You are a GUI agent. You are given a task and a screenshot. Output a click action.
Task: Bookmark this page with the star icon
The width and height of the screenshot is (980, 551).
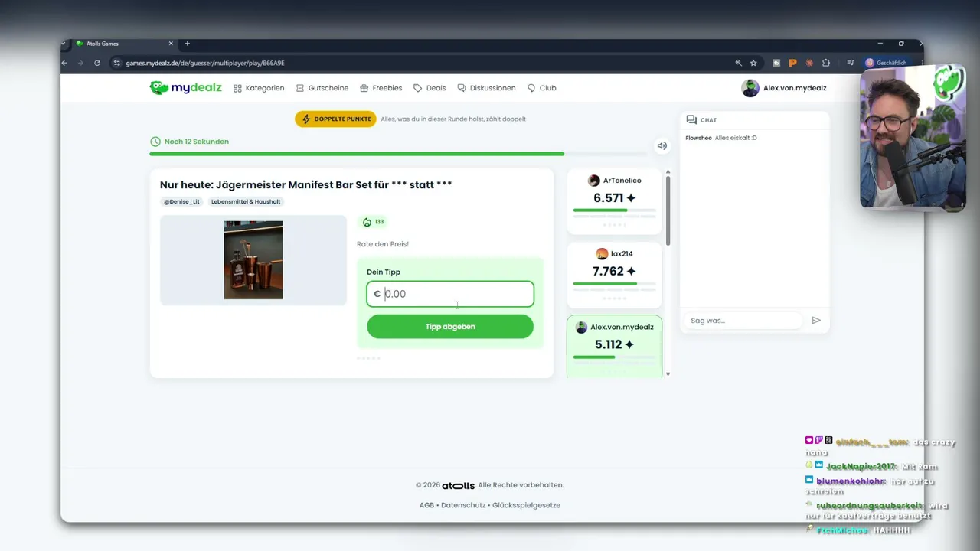coord(753,63)
